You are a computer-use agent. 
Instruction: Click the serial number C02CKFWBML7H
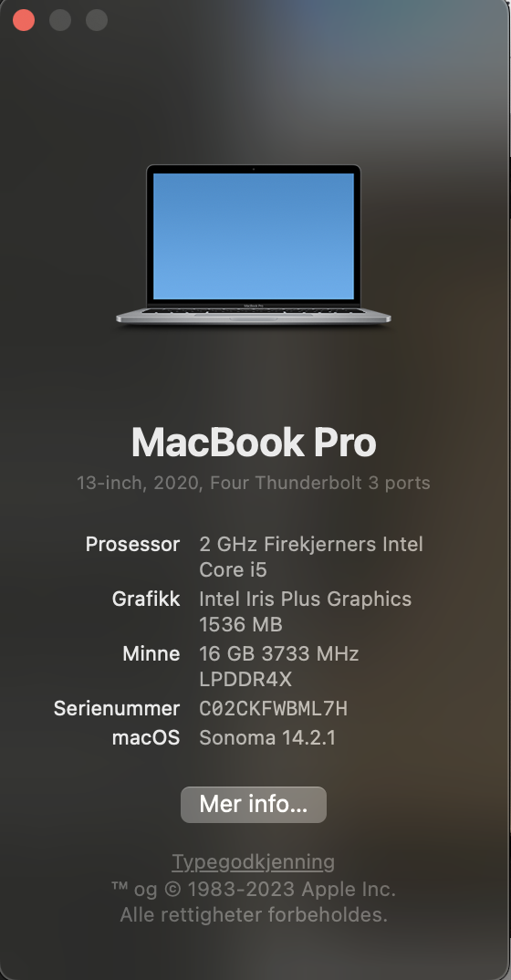click(273, 709)
